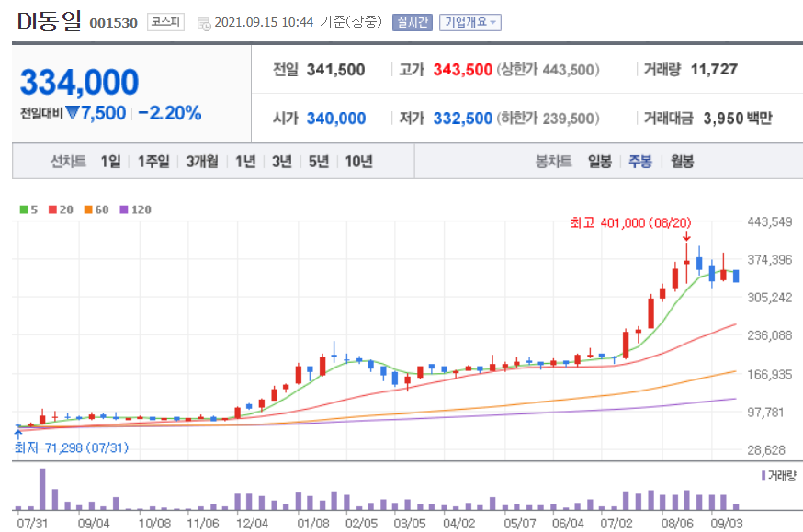The width and height of the screenshot is (803, 532).
Task: Select the 5년 line chart period
Action: (319, 162)
